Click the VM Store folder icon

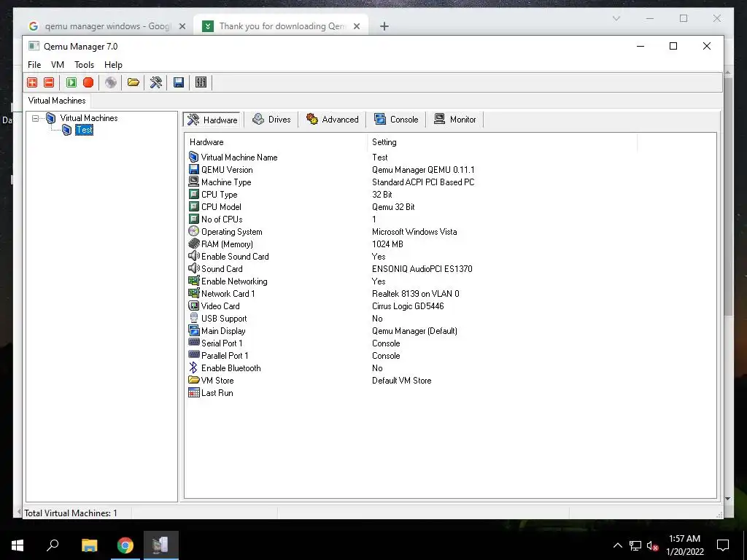pos(193,380)
